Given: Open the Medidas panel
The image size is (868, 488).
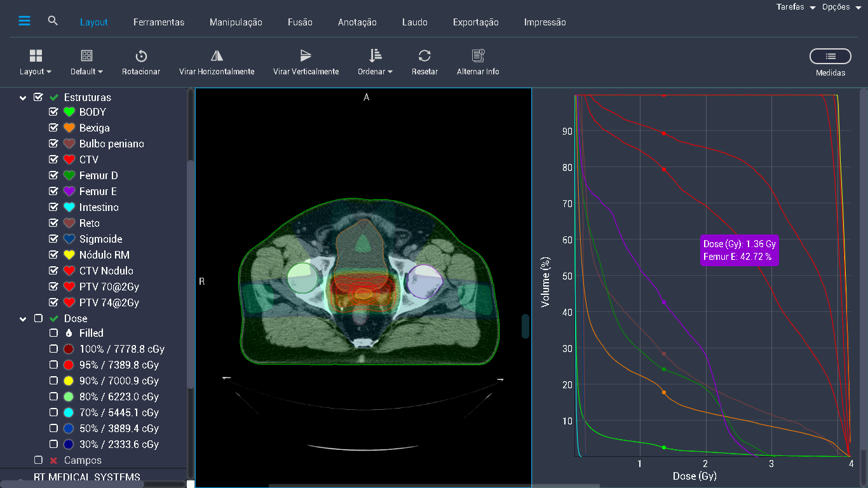Looking at the screenshot, I should click(830, 57).
